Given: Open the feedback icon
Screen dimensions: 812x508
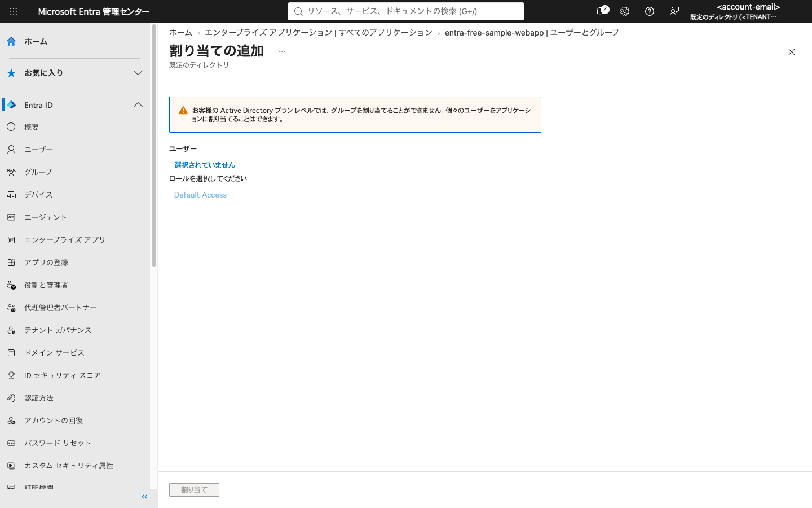Looking at the screenshot, I should tap(674, 11).
